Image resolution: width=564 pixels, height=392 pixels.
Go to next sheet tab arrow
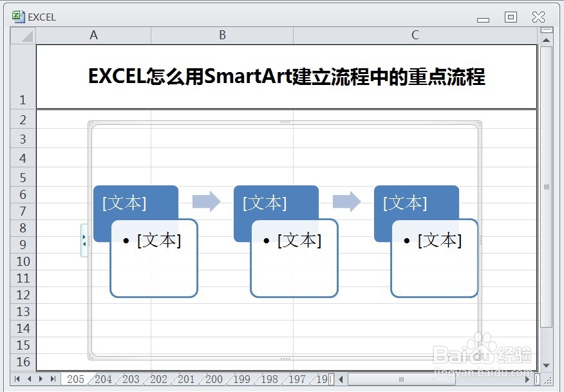pyautogui.click(x=41, y=378)
